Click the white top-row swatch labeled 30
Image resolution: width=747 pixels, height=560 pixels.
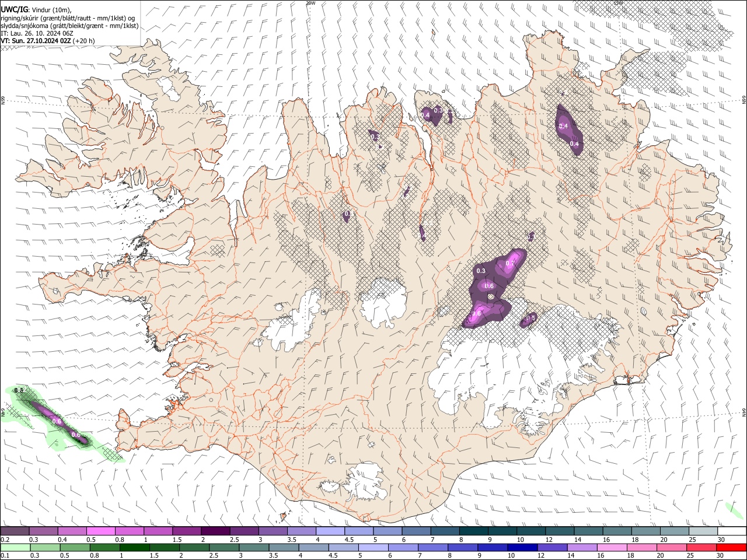point(731,531)
